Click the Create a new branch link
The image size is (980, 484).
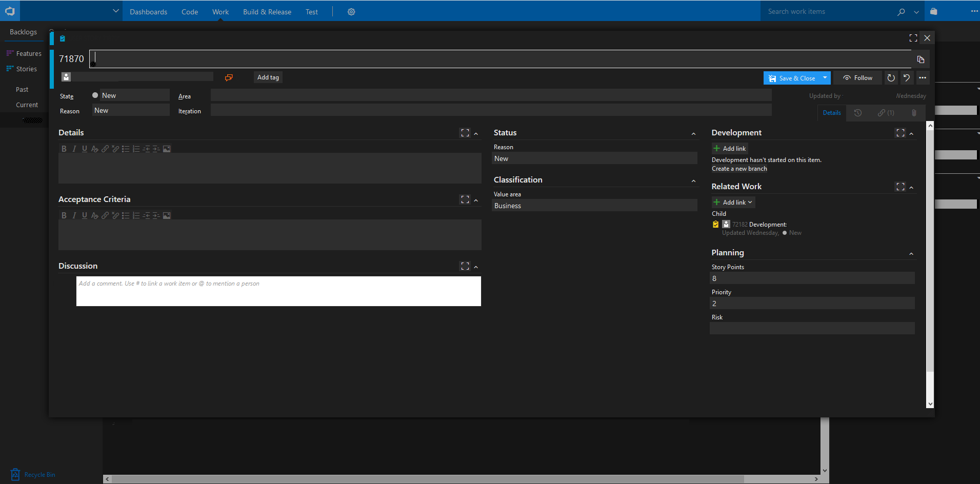point(739,169)
